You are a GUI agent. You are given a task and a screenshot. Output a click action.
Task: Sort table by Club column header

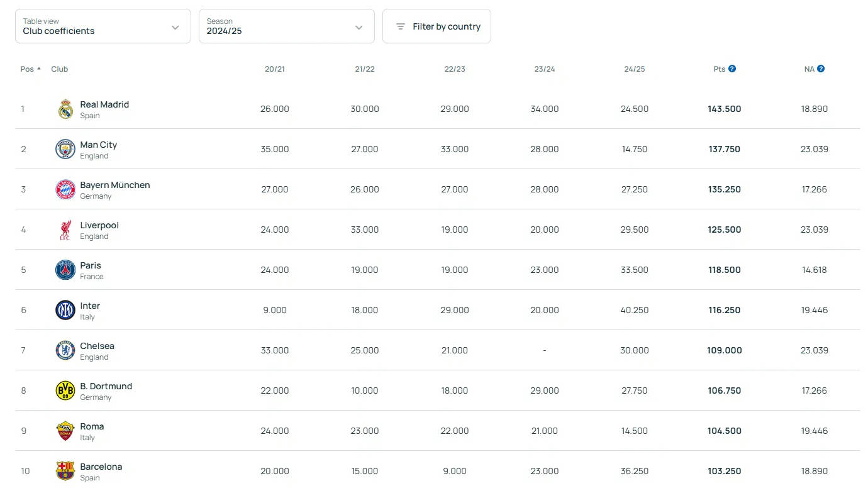pos(60,69)
